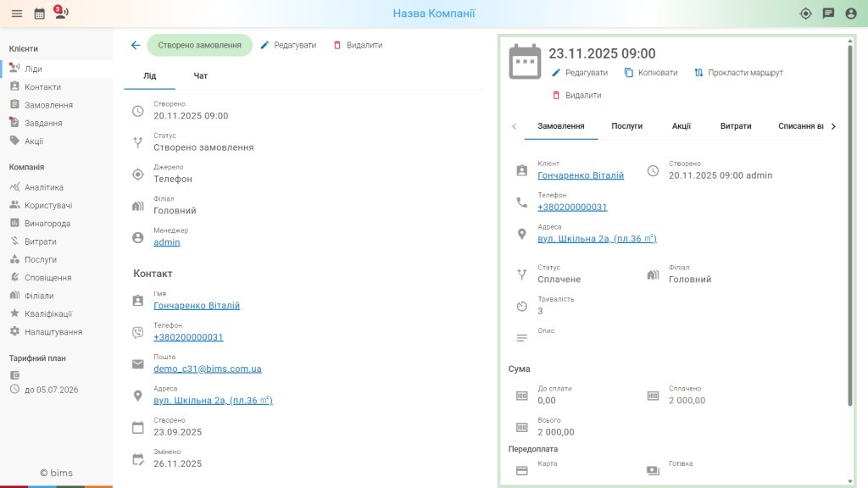
Task: Click the Сплачено amount 2 000,00
Action: point(687,401)
